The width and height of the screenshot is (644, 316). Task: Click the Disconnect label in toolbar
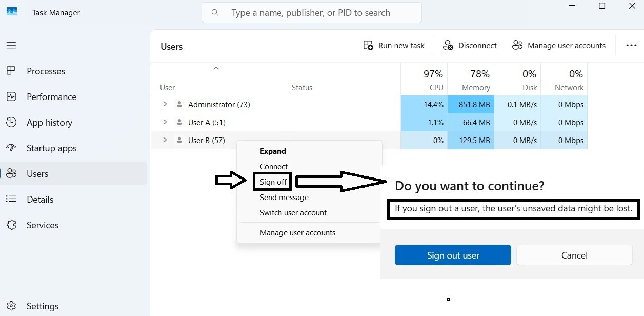pyautogui.click(x=477, y=46)
